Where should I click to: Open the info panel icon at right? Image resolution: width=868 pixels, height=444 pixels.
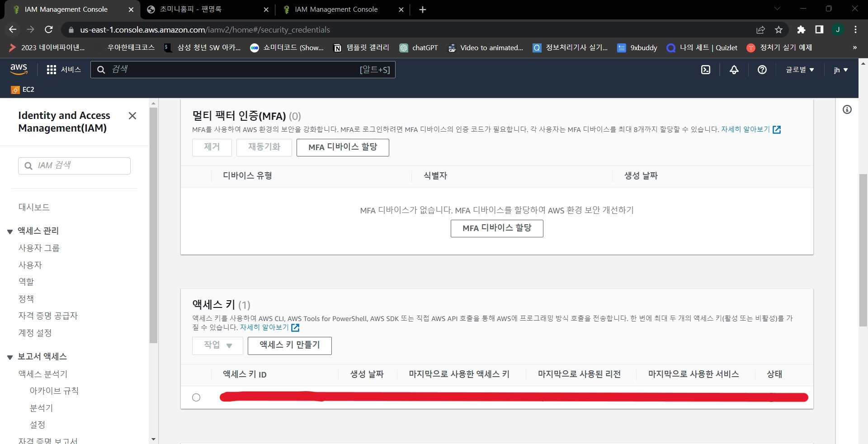click(x=847, y=109)
